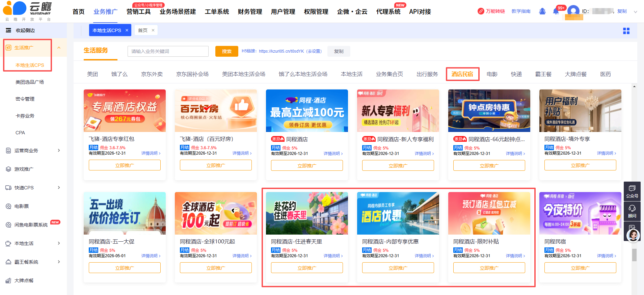Expand the 运营商业务 sidebar menu
644x295 pixels.
(59, 151)
